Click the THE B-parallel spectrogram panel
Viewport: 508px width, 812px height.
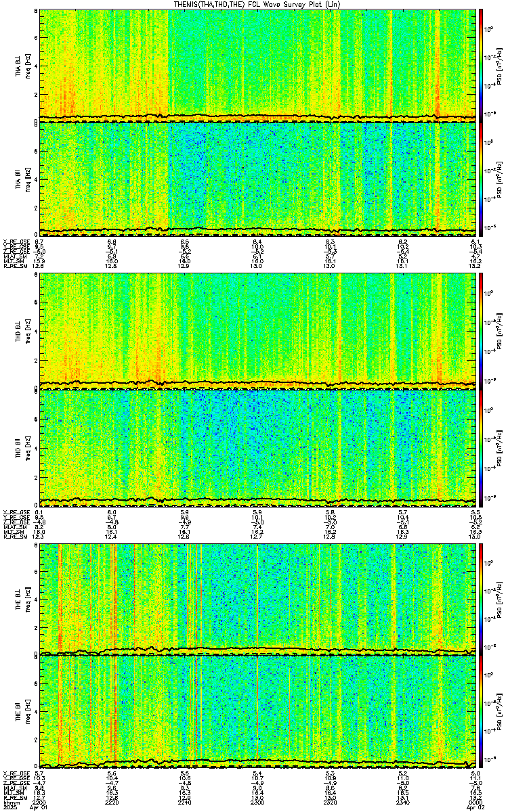click(x=258, y=710)
